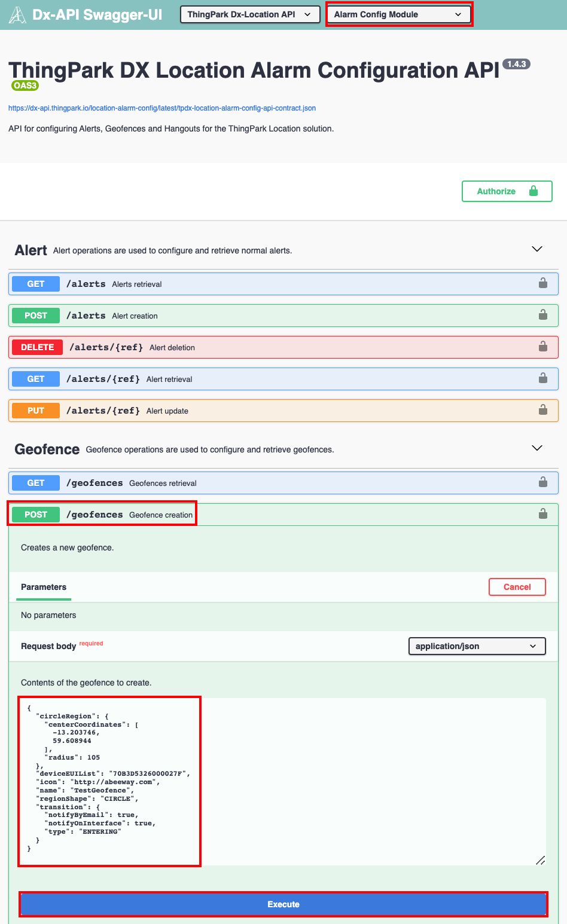Image resolution: width=567 pixels, height=924 pixels.
Task: Expand the PUT /alerts/{ref} operation
Action: [283, 411]
